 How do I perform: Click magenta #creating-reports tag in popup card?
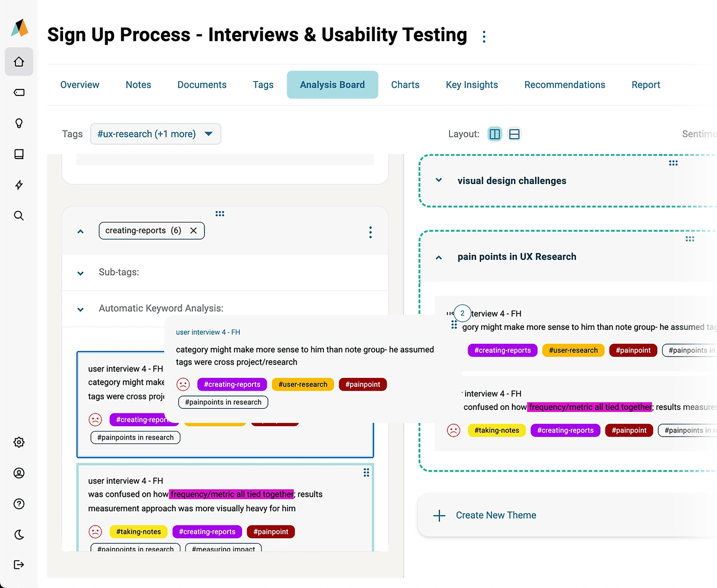pyautogui.click(x=232, y=384)
